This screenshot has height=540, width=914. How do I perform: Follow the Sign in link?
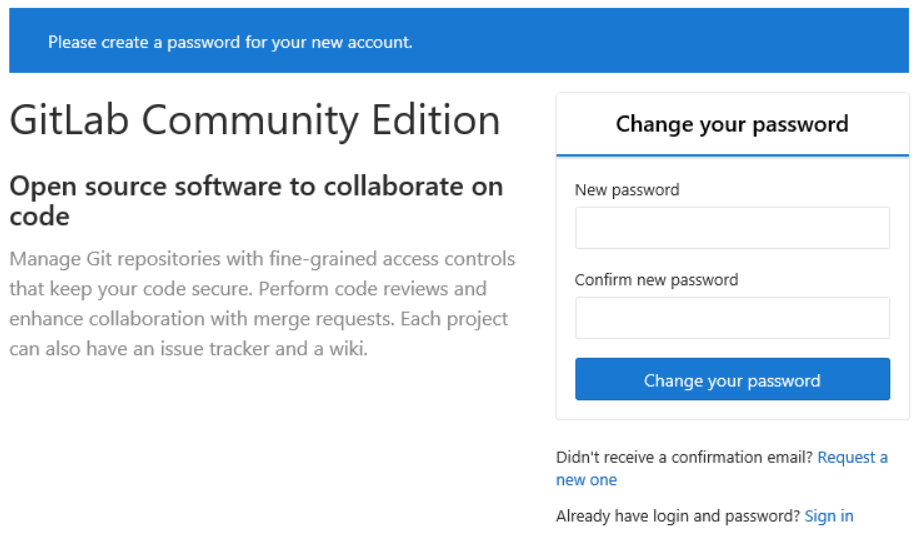pyautogui.click(x=829, y=516)
